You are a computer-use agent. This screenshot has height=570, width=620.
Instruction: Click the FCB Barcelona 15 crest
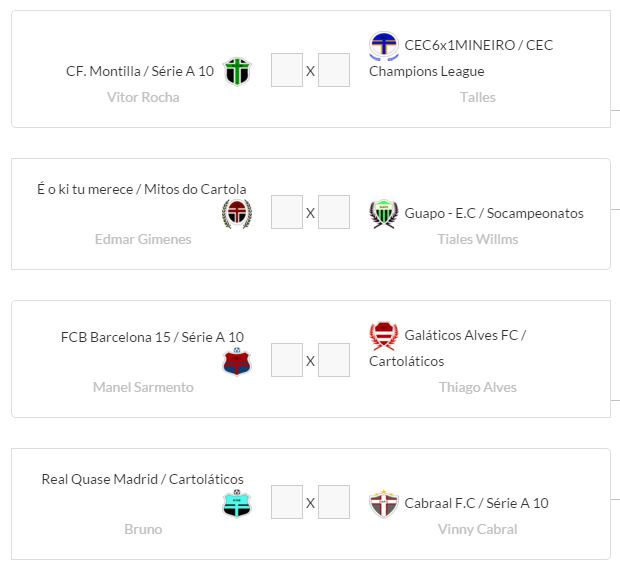(x=237, y=362)
